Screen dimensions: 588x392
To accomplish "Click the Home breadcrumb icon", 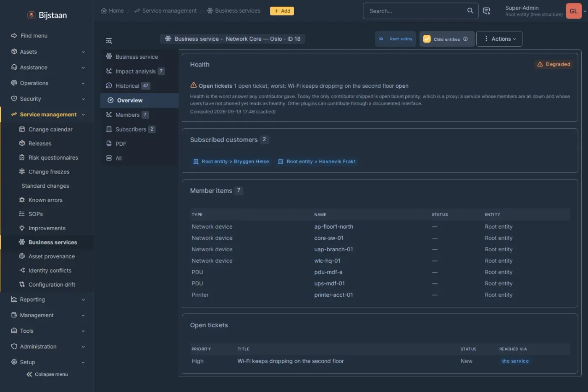I will coord(104,11).
